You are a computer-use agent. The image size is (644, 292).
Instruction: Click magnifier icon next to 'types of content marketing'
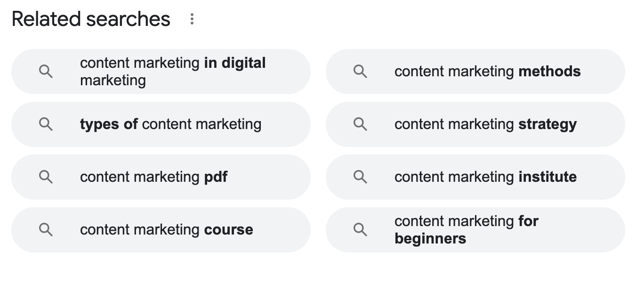pos(46,124)
